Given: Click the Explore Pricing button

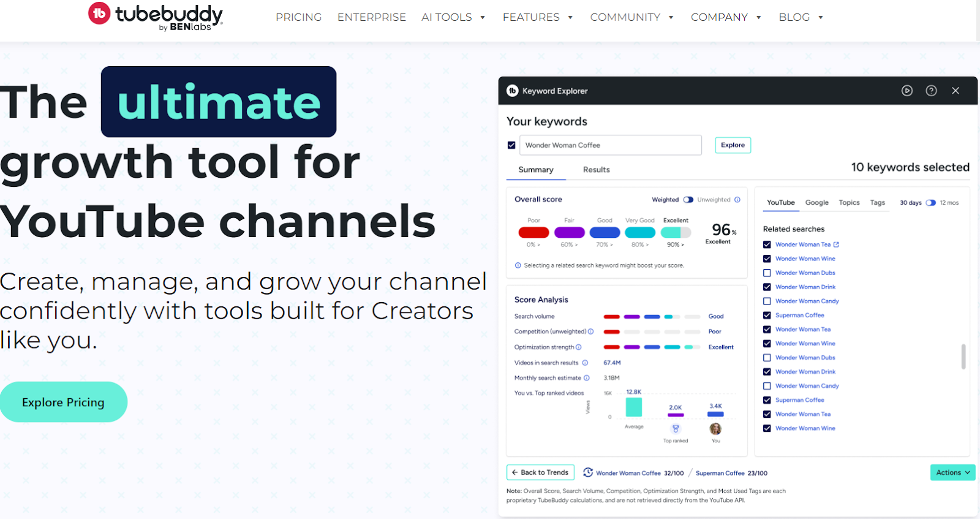Looking at the screenshot, I should pyautogui.click(x=63, y=402).
